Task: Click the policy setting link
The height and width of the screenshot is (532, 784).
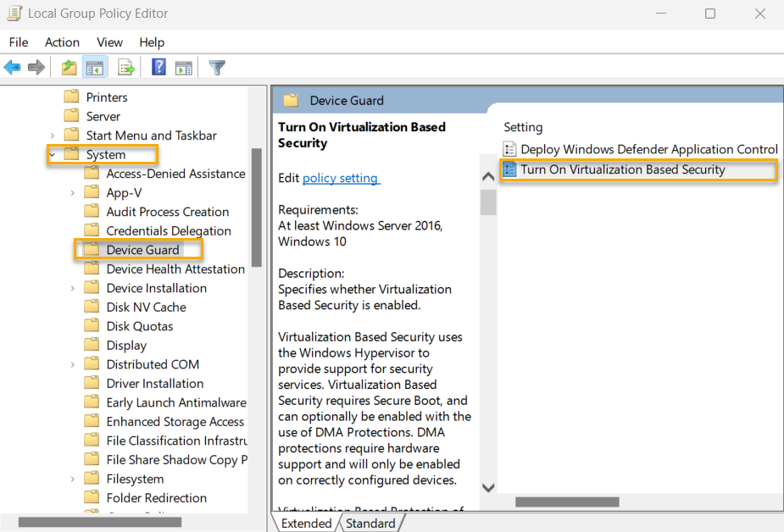Action: (341, 178)
